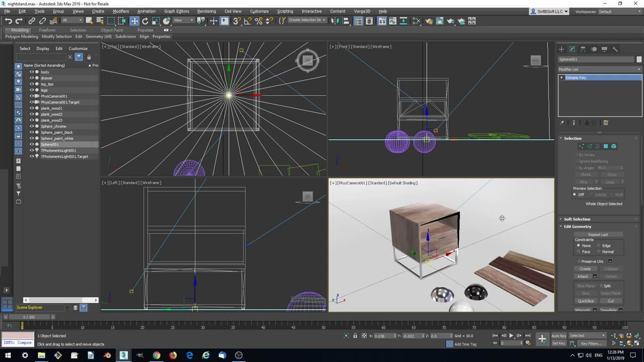Open the Hierarchy panel tab icon
Screen dimensions: 644x362
pyautogui.click(x=583, y=49)
